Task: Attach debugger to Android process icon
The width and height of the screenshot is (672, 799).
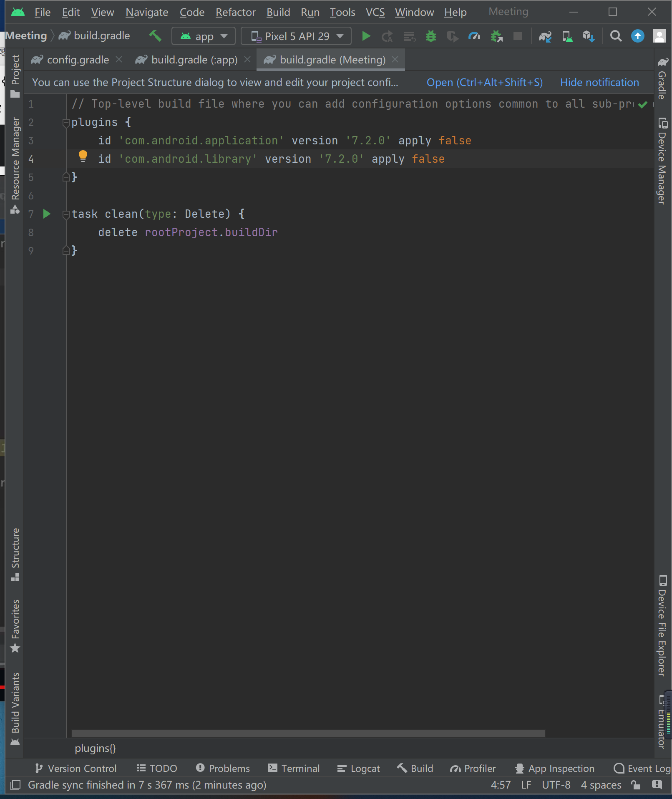Action: [x=496, y=36]
